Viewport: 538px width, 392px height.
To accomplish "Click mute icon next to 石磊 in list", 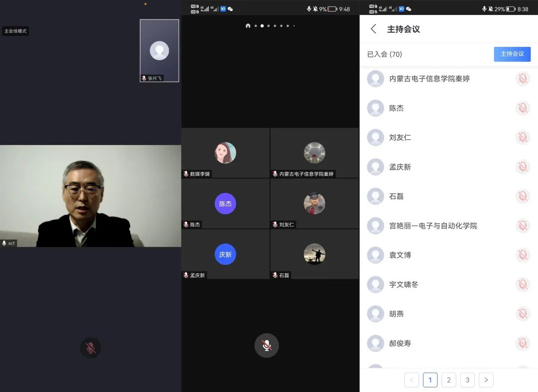I will pos(523,196).
